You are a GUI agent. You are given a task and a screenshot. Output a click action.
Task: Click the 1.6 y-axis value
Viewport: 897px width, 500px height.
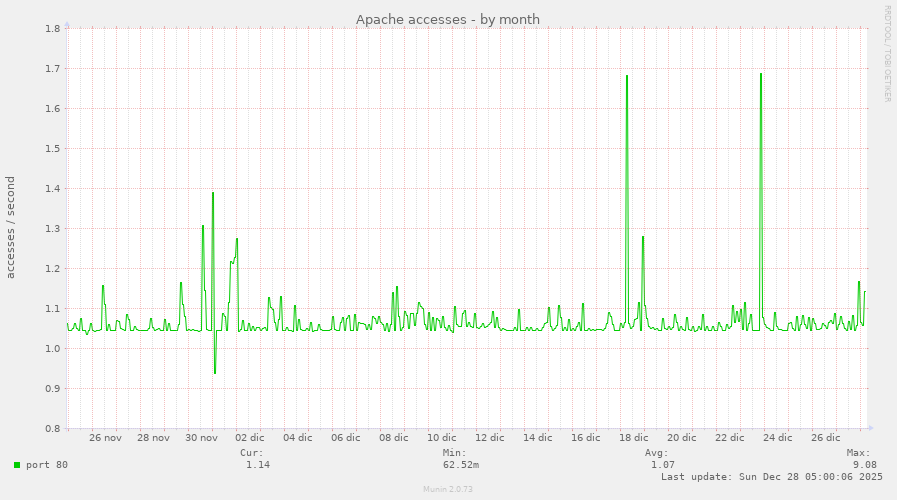click(53, 109)
